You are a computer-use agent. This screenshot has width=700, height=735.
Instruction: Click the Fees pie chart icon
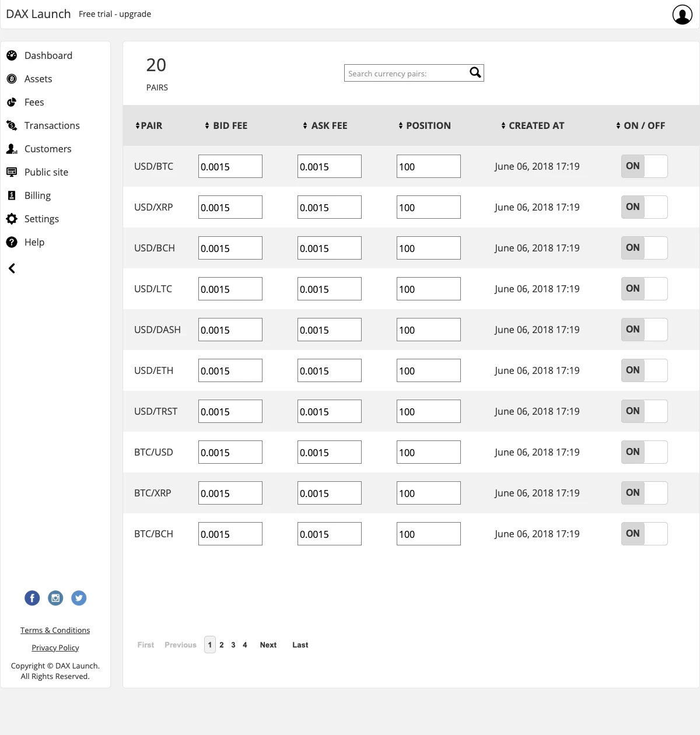point(12,102)
